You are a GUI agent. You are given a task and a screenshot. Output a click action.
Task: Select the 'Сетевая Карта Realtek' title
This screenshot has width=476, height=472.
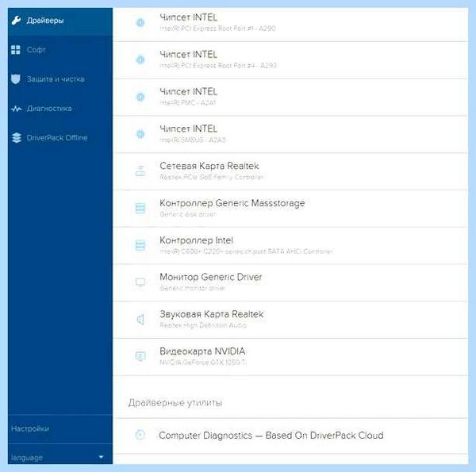click(x=209, y=166)
